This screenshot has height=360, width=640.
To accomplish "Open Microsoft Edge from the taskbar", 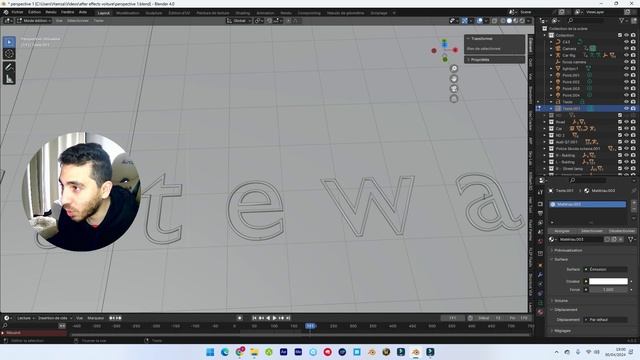I will 224,352.
